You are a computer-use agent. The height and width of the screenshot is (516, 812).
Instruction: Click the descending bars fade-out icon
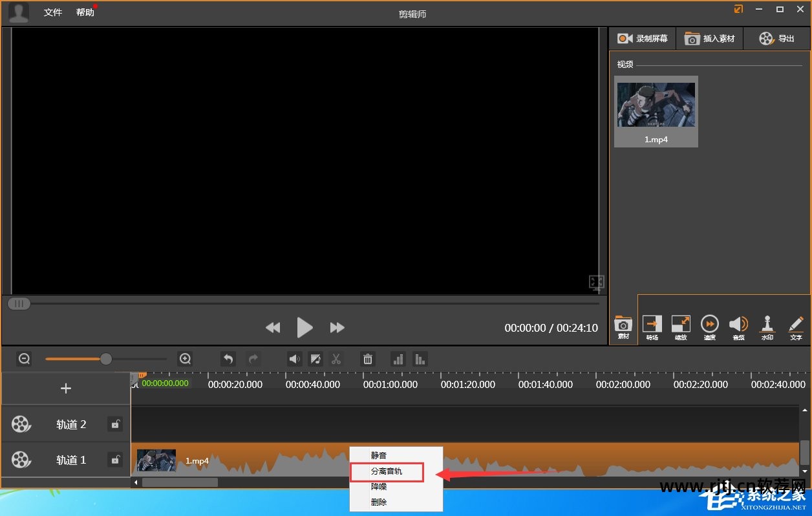(420, 359)
